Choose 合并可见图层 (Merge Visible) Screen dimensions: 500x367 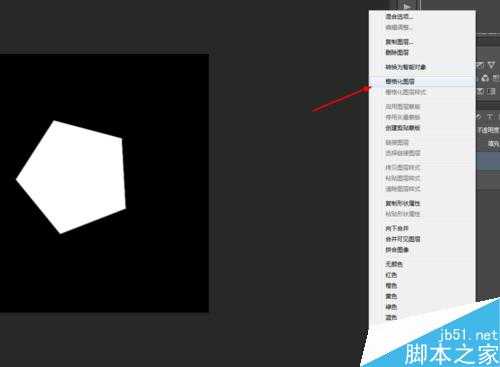(403, 239)
